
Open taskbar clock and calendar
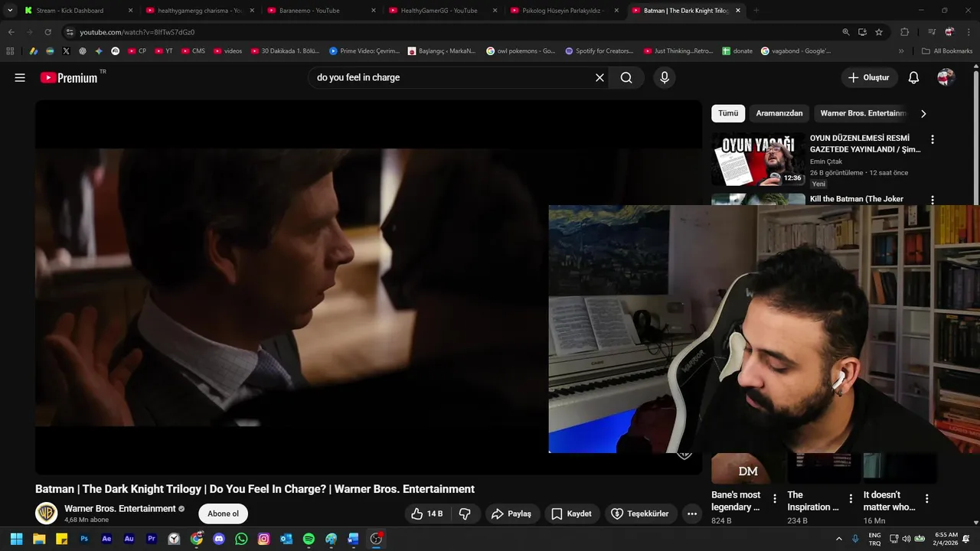coord(946,539)
